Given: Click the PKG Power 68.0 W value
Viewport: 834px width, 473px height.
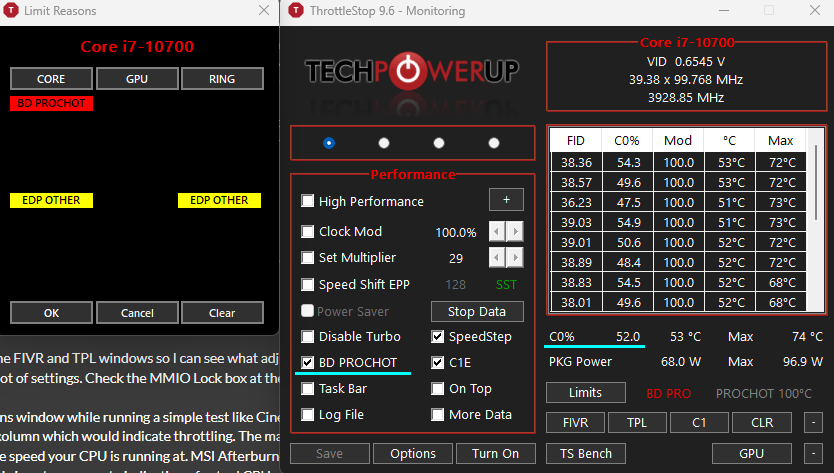Looking at the screenshot, I should 680,362.
